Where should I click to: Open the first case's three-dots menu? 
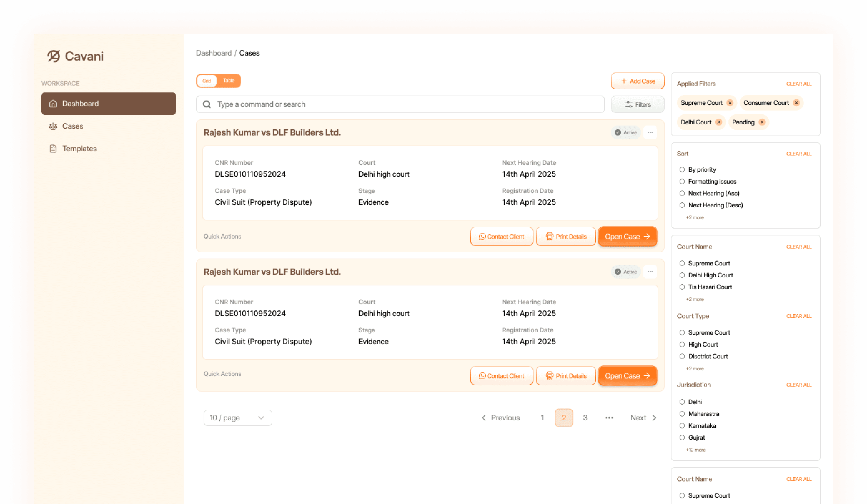tap(650, 132)
